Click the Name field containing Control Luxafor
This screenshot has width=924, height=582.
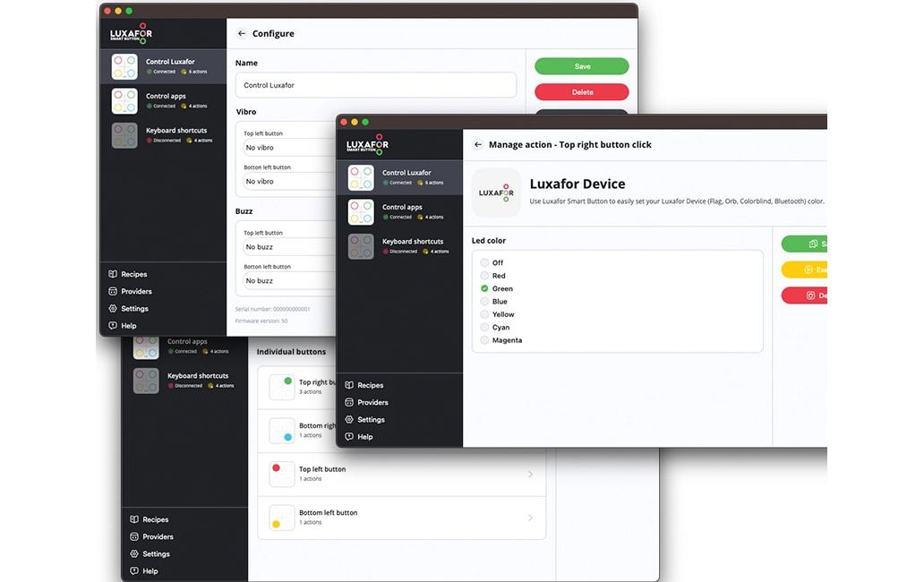click(375, 85)
